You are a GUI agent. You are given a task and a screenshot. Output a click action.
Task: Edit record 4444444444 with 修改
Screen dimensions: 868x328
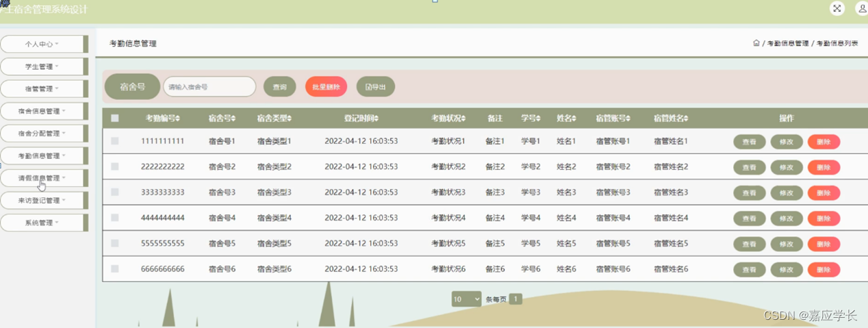click(x=787, y=218)
